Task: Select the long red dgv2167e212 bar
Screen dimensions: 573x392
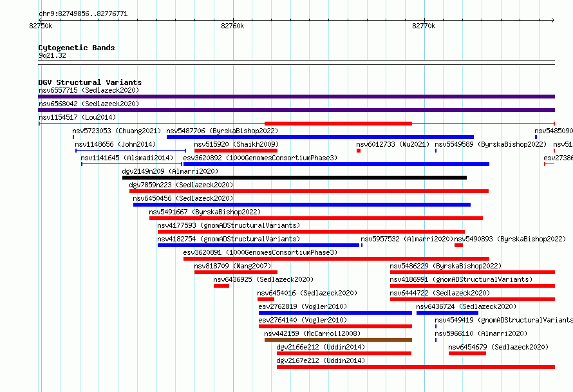Action: click(x=416, y=367)
